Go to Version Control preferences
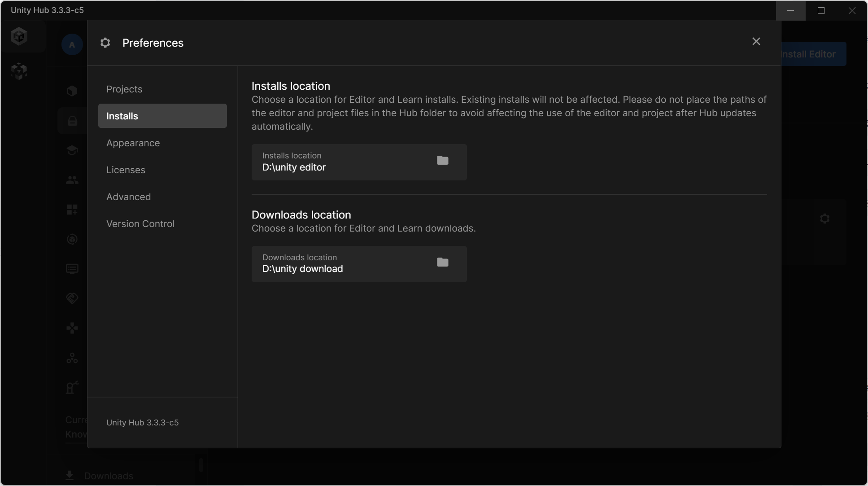868x486 pixels. pyautogui.click(x=140, y=224)
